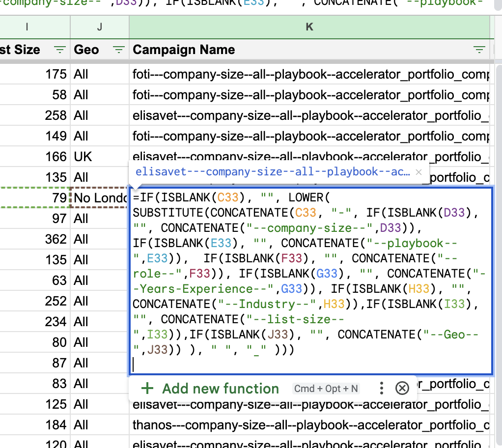502x448 pixels.
Task: Select the cell with list size 87
Action: click(35, 363)
